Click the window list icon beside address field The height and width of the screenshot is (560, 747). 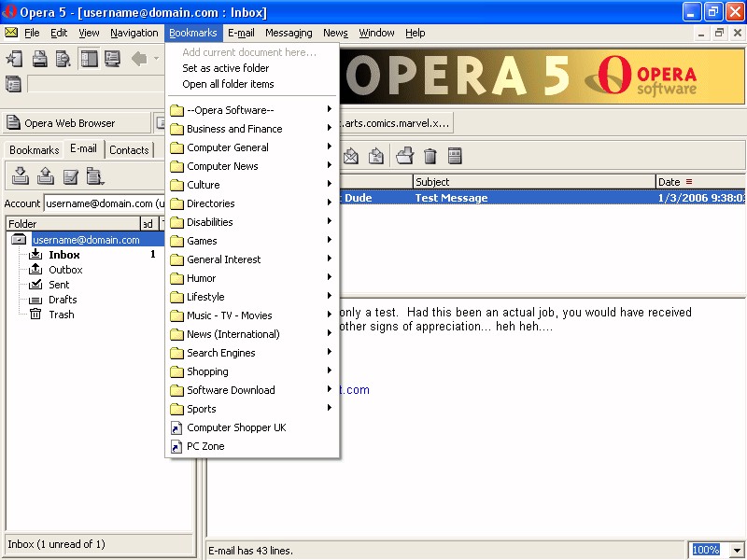tap(13, 84)
